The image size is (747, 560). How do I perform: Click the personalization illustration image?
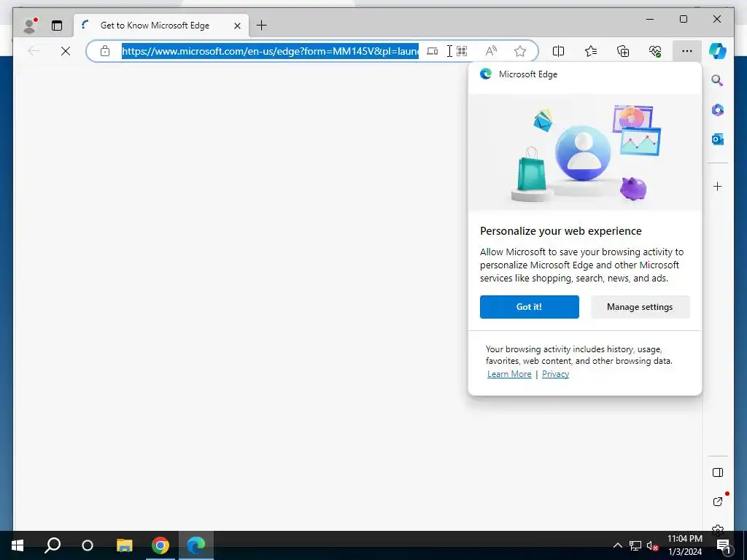coord(584,152)
